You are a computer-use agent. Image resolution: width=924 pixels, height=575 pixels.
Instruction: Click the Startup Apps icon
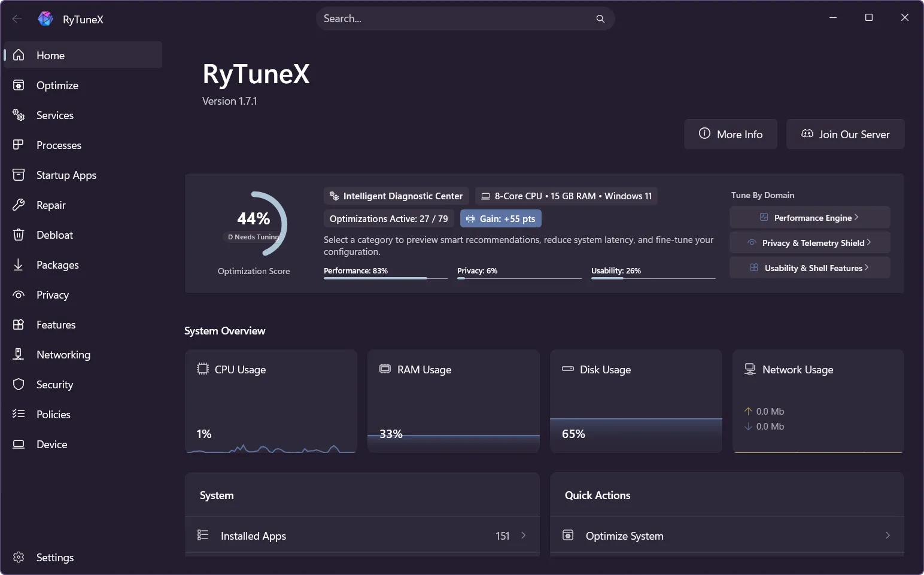[19, 175]
